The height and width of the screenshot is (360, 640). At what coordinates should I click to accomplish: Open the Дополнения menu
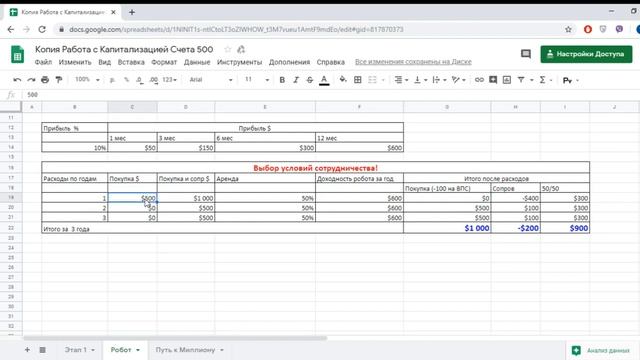point(289,62)
